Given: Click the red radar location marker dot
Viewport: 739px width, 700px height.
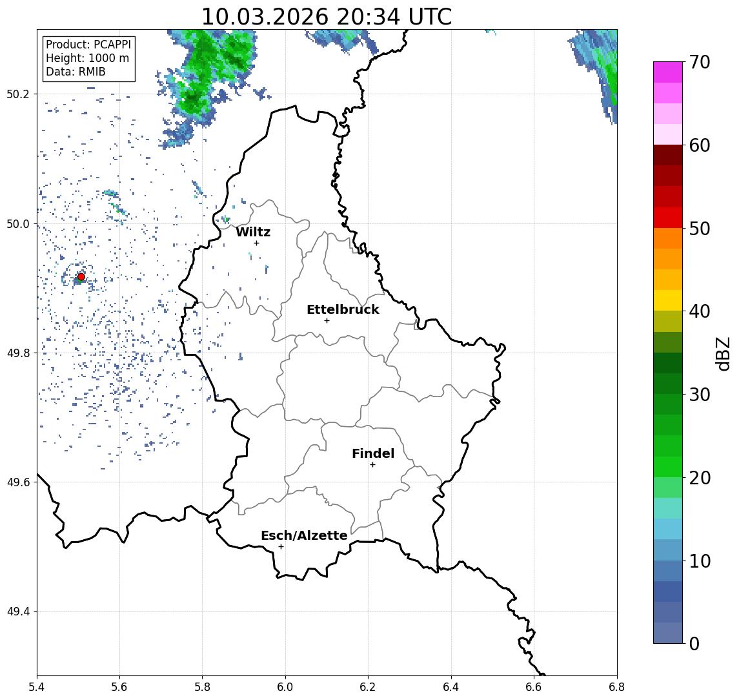Looking at the screenshot, I should (x=81, y=277).
